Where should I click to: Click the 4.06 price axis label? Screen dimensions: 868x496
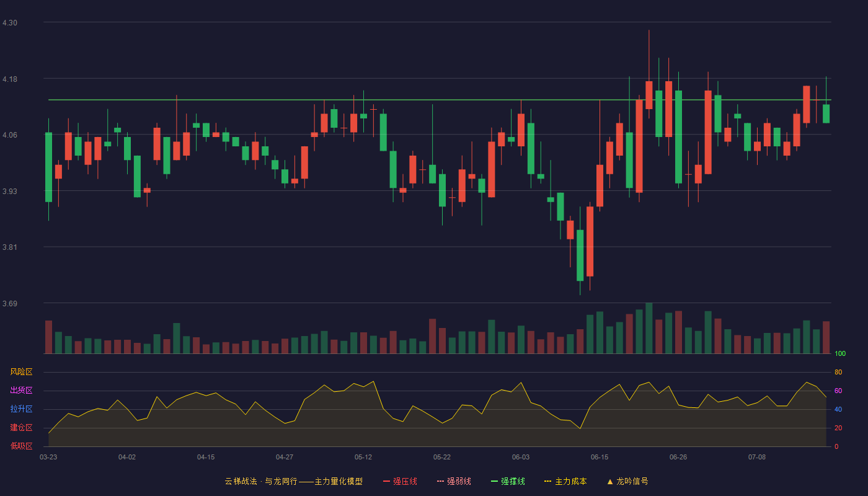[x=10, y=135]
